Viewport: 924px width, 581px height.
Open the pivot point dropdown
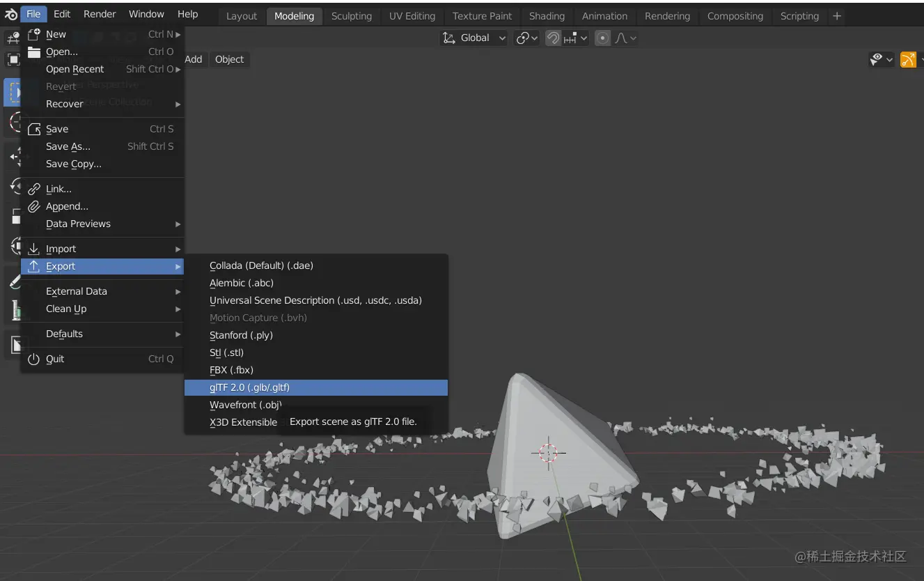(526, 38)
